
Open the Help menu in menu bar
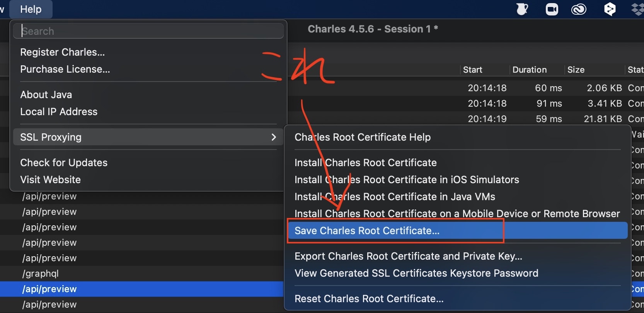[31, 9]
